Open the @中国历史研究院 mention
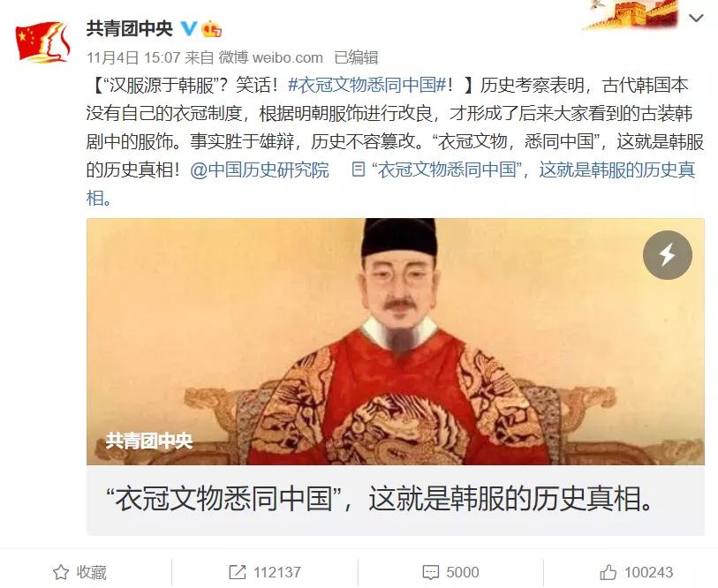718x588 pixels. [260, 170]
